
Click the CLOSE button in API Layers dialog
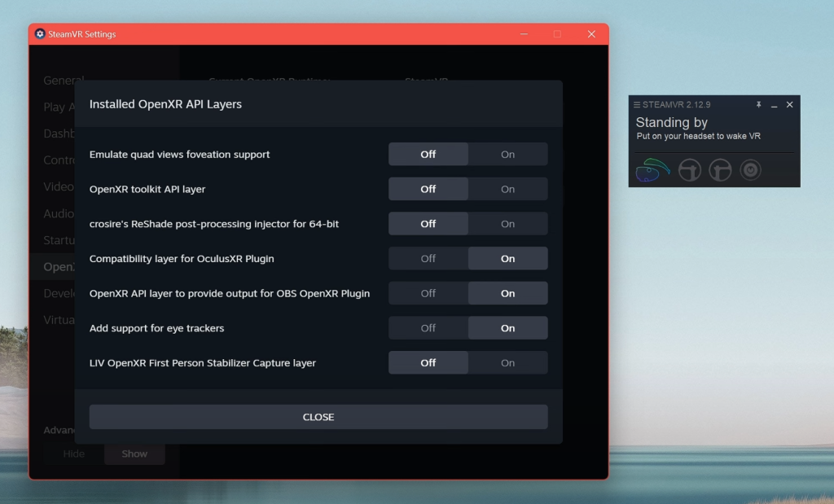pyautogui.click(x=318, y=417)
